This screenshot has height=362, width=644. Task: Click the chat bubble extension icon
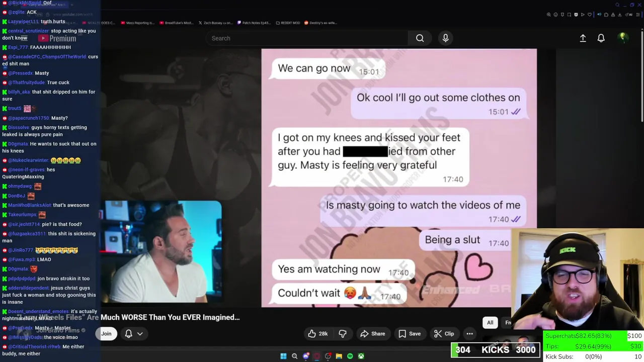click(606, 15)
